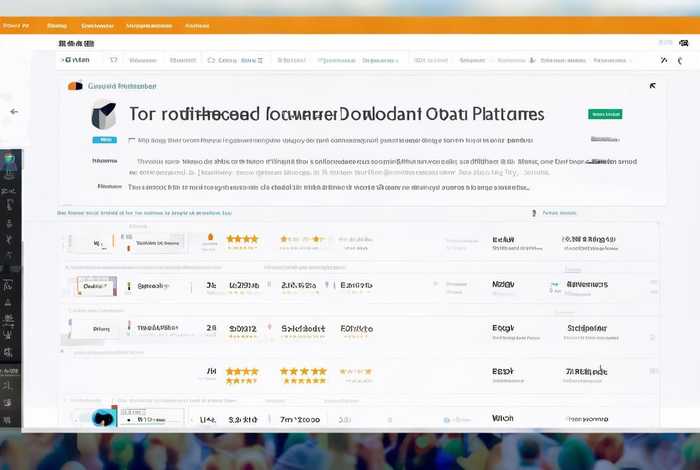Click the diagonal arrow icon at the card's top right
700x470 pixels.
pyautogui.click(x=653, y=86)
